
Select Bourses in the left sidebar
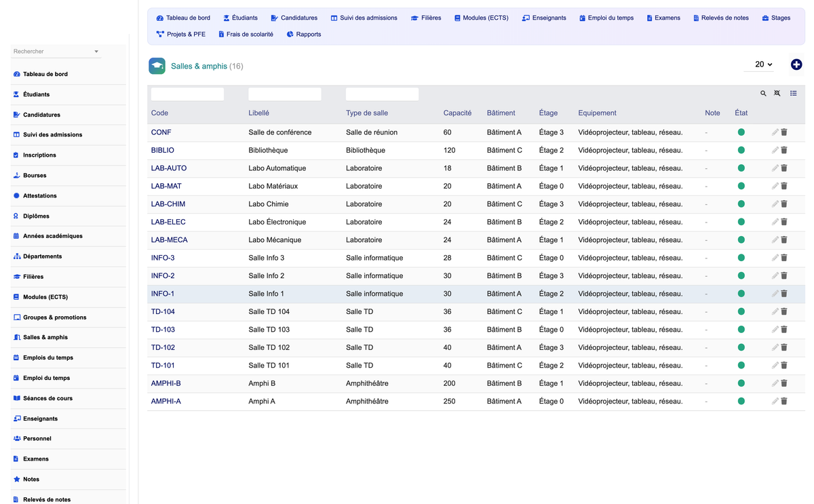point(35,176)
